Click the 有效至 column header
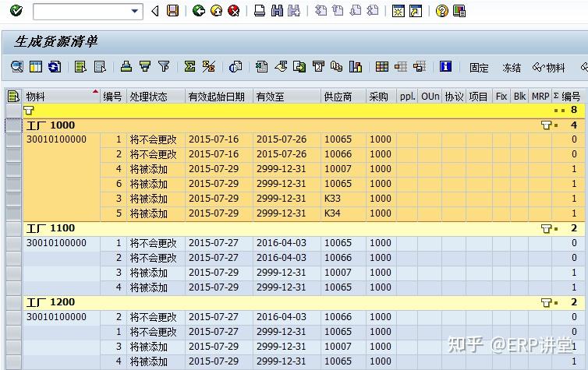 pyautogui.click(x=287, y=97)
